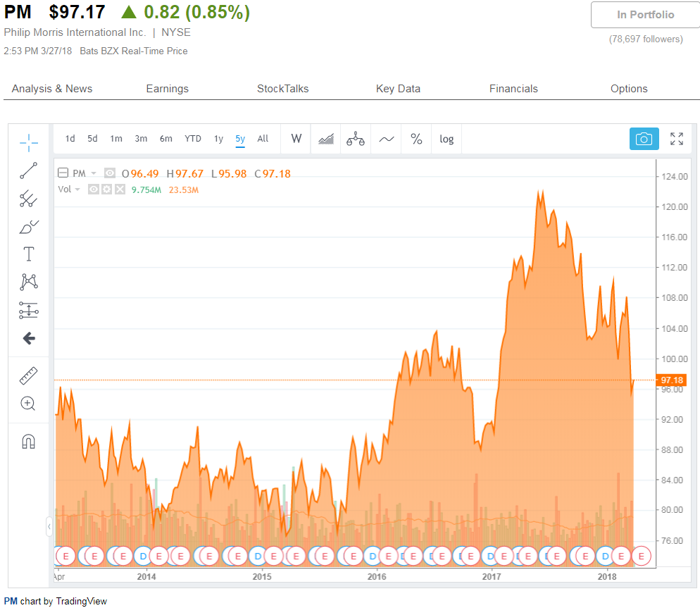
Task: Open the PM symbol dropdown
Action: (x=93, y=173)
